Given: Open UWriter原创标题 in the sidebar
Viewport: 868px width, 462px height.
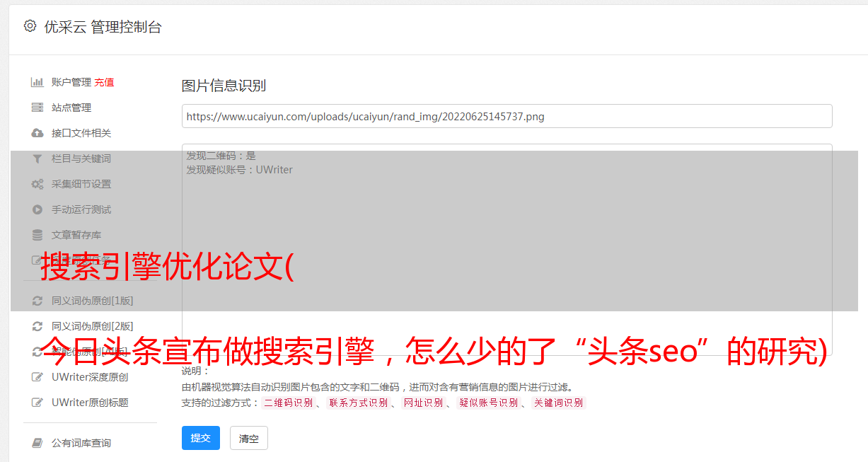Looking at the screenshot, I should pyautogui.click(x=90, y=403).
